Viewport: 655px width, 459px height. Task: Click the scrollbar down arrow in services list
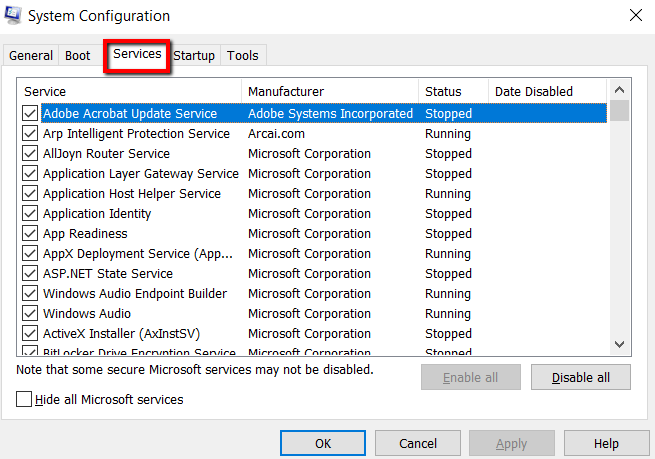click(620, 342)
